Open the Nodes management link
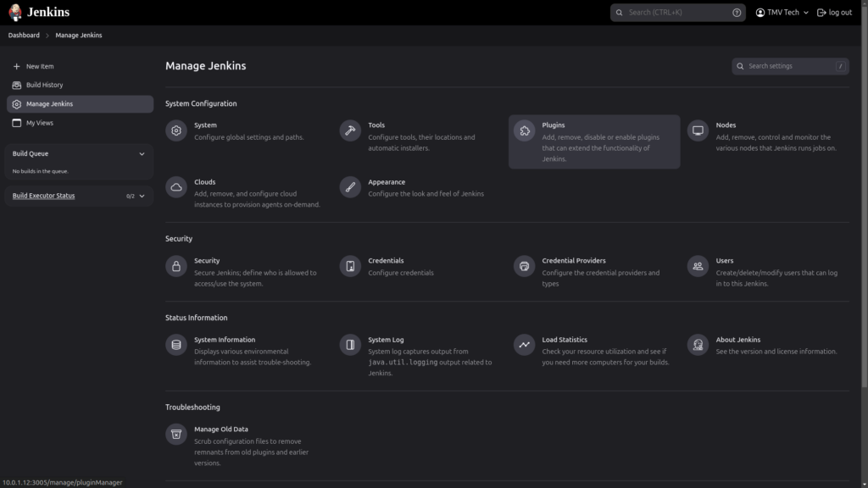868x488 pixels. [x=767, y=136]
